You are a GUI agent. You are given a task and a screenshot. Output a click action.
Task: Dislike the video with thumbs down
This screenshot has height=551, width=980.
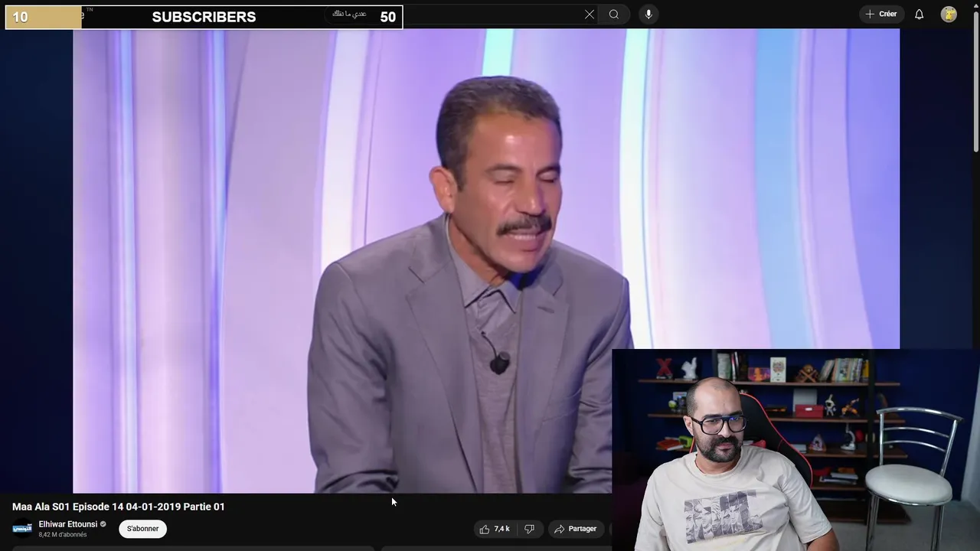point(529,529)
